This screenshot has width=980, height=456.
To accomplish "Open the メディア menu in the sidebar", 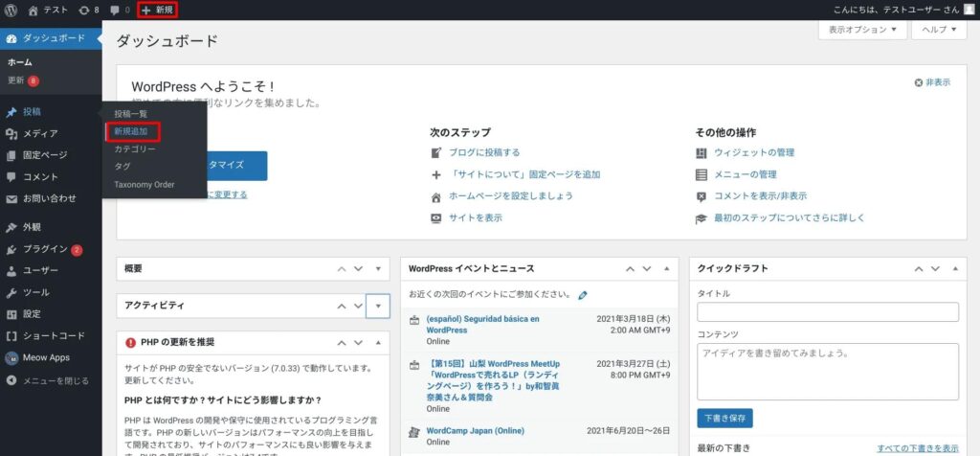I will click(x=40, y=133).
